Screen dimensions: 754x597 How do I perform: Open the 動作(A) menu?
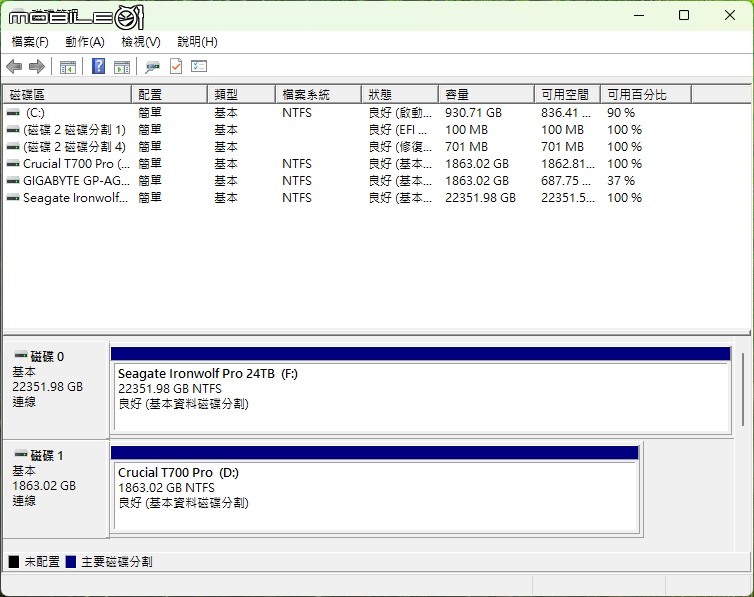[85, 42]
